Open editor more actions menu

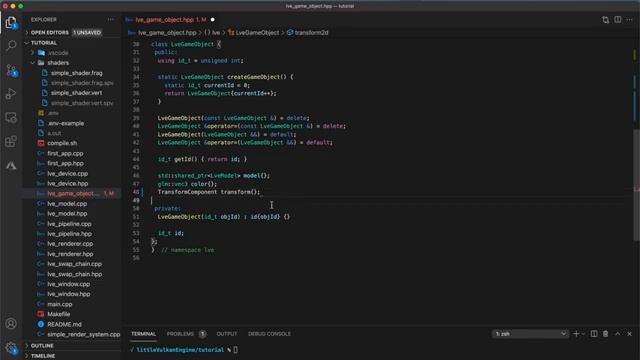pos(629,20)
